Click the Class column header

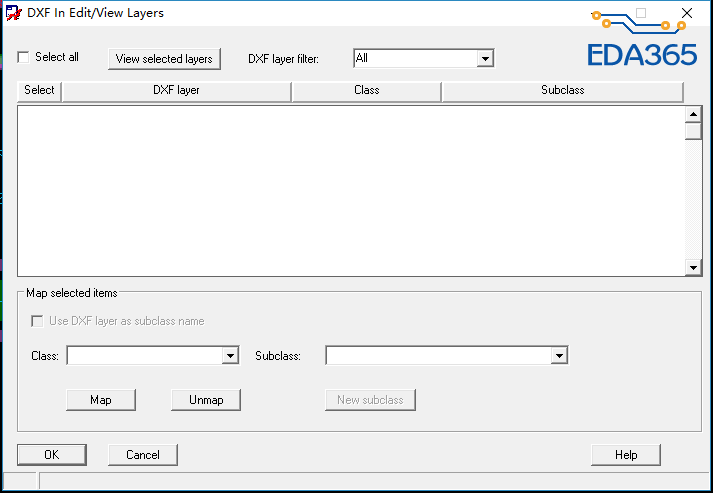[x=367, y=91]
